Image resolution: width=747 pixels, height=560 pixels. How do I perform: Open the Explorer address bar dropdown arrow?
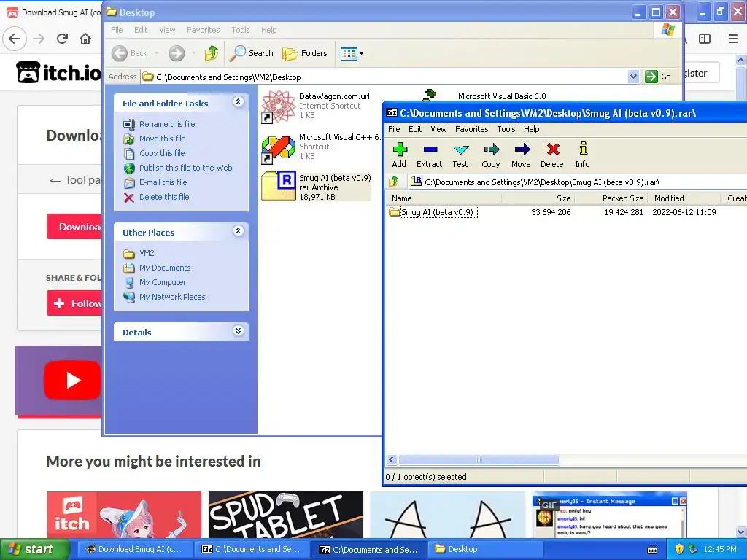tap(633, 77)
